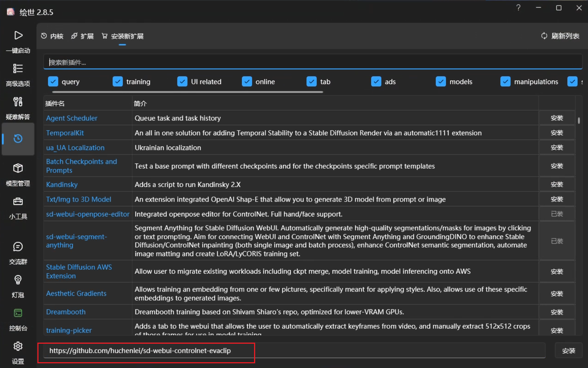588x368 pixels.
Task: Open the troubleshooting tools icon
Action: 18,102
